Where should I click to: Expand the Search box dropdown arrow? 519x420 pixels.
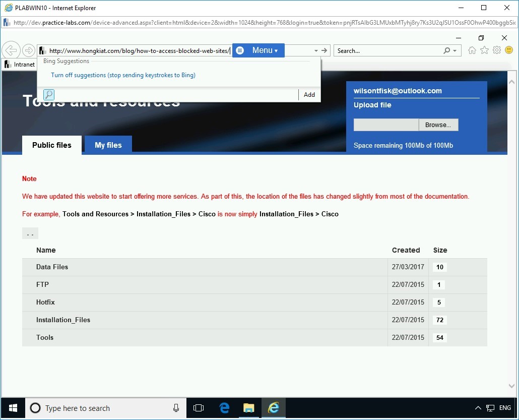click(x=455, y=50)
